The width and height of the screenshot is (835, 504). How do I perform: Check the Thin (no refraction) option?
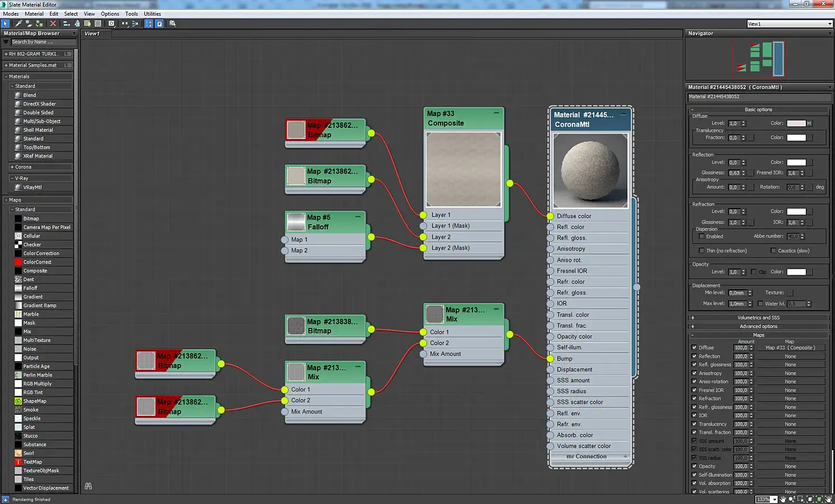click(x=701, y=251)
